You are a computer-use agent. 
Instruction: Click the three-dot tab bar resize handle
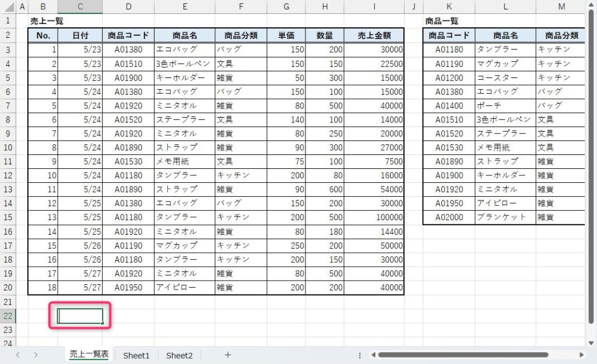coord(360,355)
